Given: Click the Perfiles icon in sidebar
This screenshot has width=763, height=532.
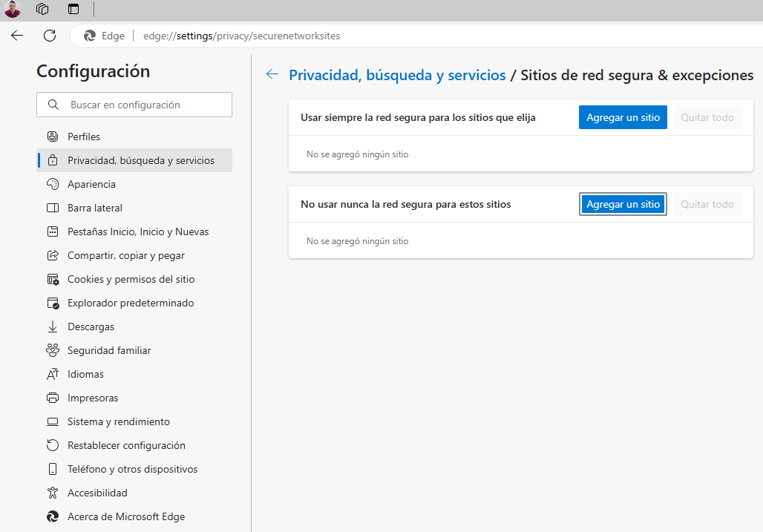Looking at the screenshot, I should [53, 137].
